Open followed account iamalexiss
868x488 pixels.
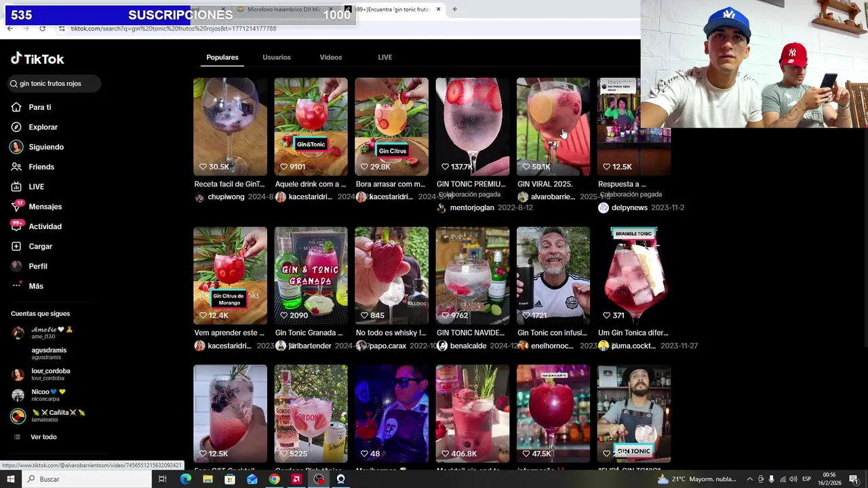(58, 415)
